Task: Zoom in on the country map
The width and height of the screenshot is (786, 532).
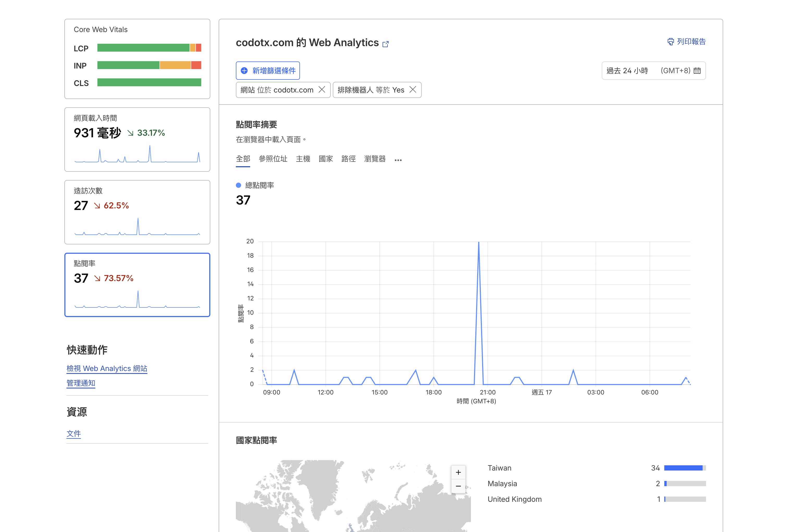Action: (458, 472)
